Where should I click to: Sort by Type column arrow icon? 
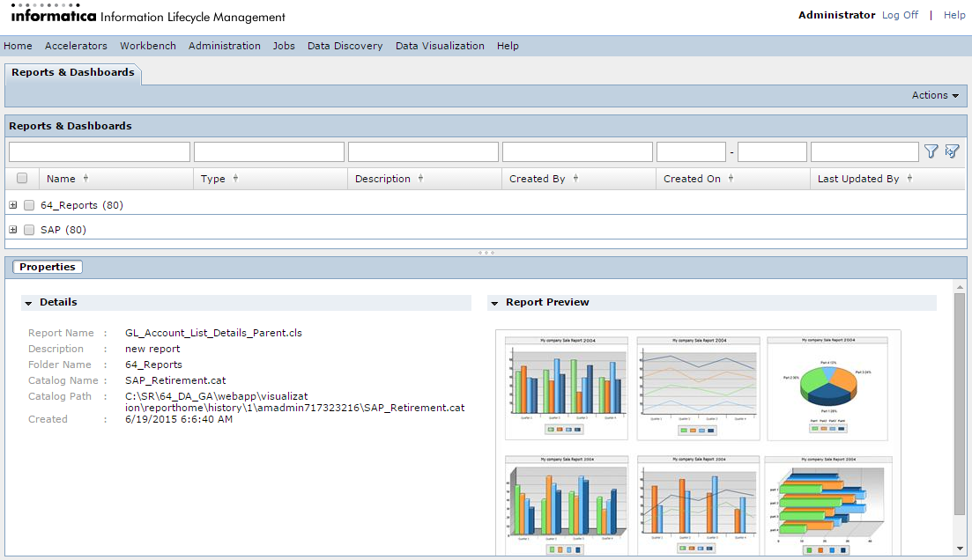(235, 179)
